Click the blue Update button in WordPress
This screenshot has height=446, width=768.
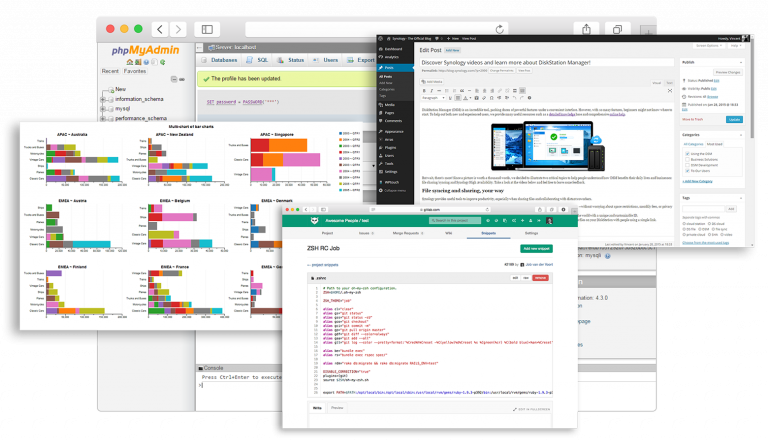734,119
